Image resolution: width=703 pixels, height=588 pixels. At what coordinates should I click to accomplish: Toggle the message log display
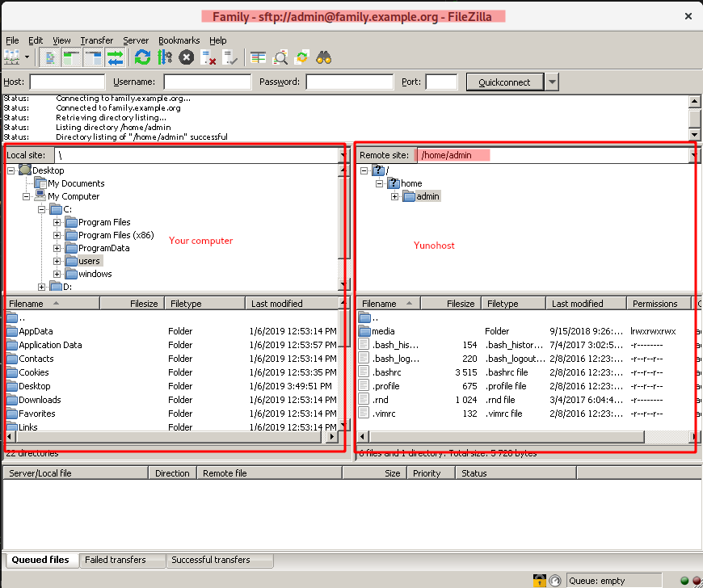tap(50, 57)
